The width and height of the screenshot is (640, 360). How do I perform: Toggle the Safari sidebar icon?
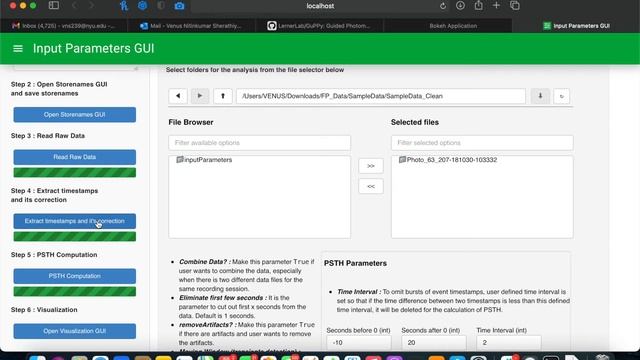53,6
